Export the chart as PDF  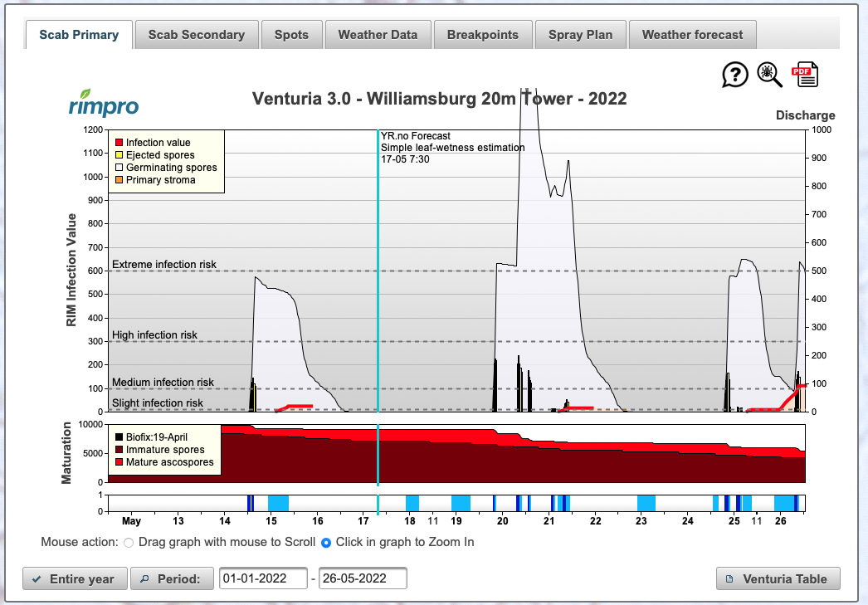(x=805, y=75)
